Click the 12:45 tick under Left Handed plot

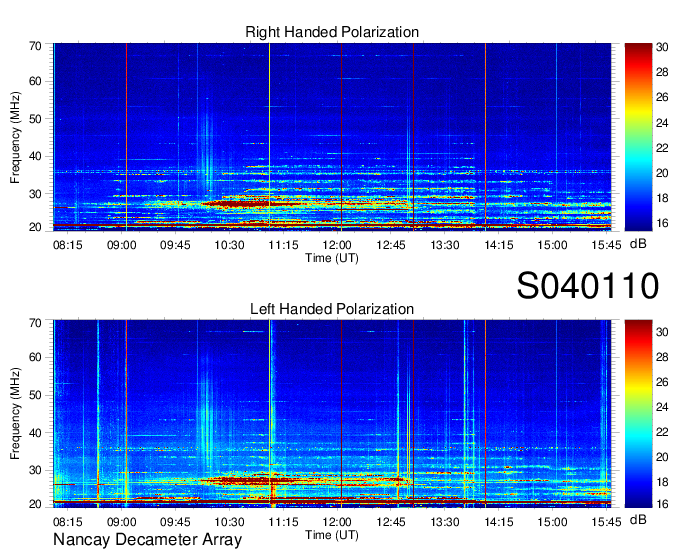pos(391,522)
